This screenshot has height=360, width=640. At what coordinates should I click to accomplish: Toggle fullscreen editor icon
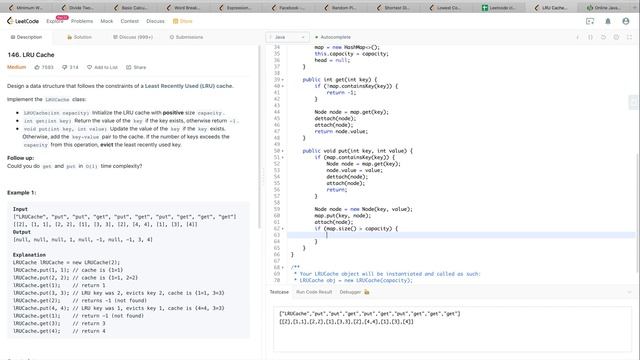(x=629, y=37)
